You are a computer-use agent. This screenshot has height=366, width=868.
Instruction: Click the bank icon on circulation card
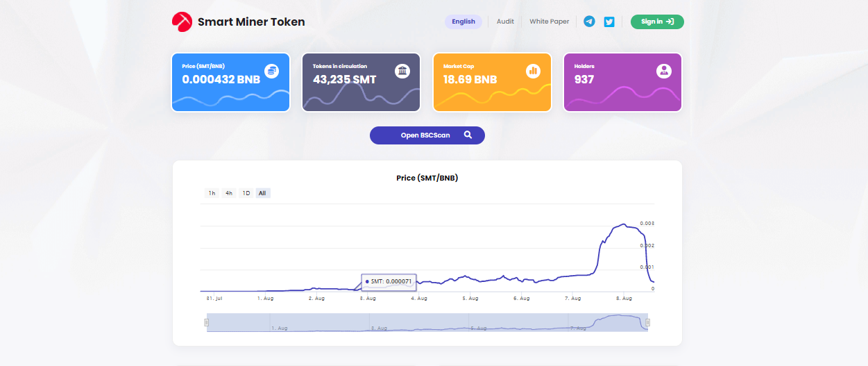(402, 71)
